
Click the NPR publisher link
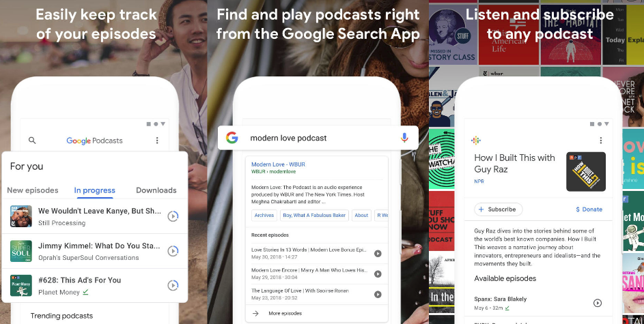pos(479,181)
